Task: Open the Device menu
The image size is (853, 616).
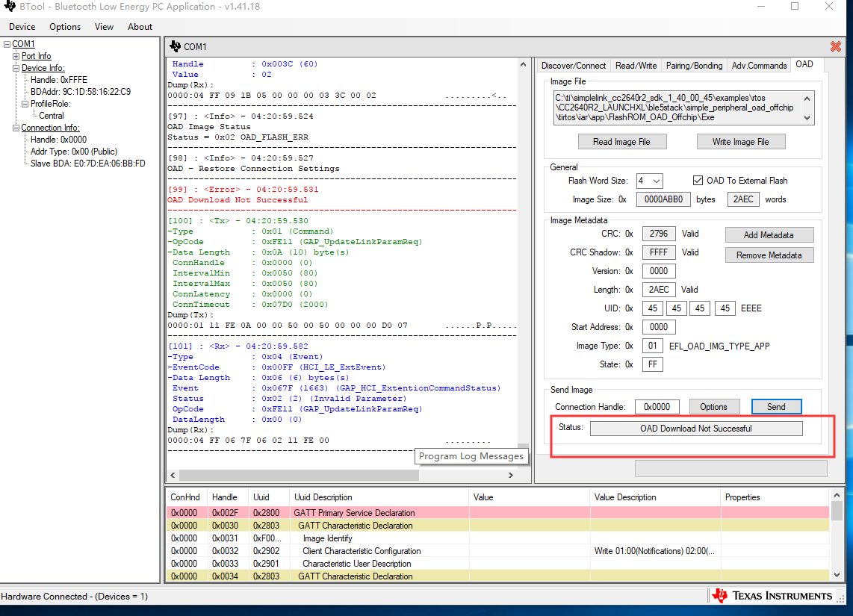Action: 22,27
